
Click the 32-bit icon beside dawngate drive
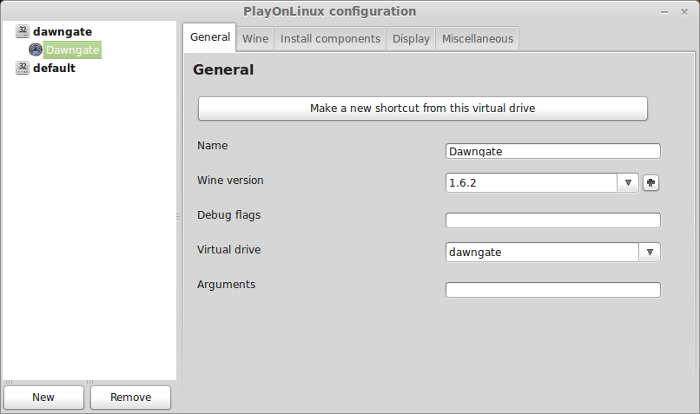pos(22,31)
